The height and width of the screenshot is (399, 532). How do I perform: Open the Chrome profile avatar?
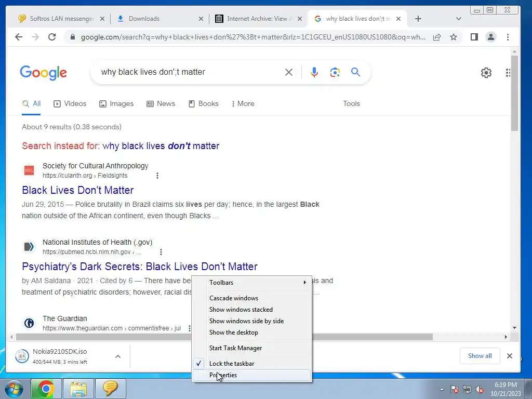(490, 37)
